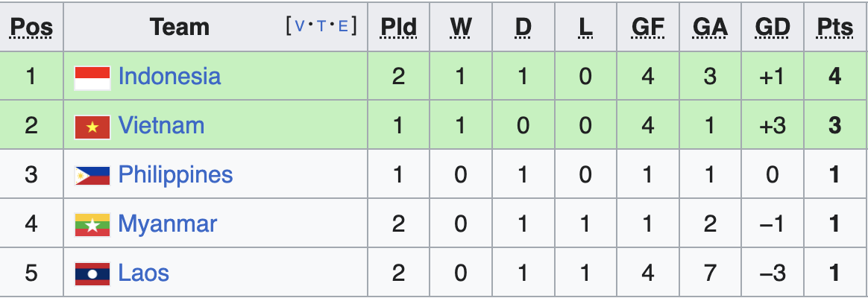868x298 pixels.
Task: Open the Laos team link
Action: pos(144,273)
